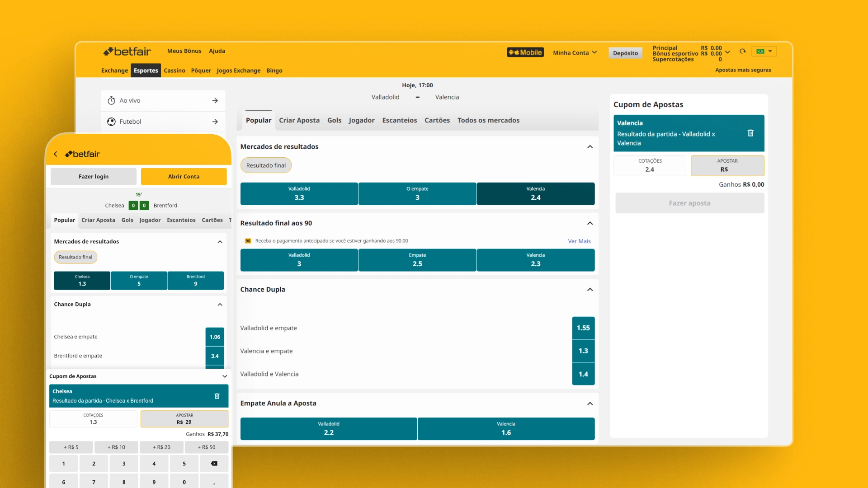The width and height of the screenshot is (868, 488).
Task: Click mobile APOSTAR R$ 29 stake field
Action: coord(184,419)
